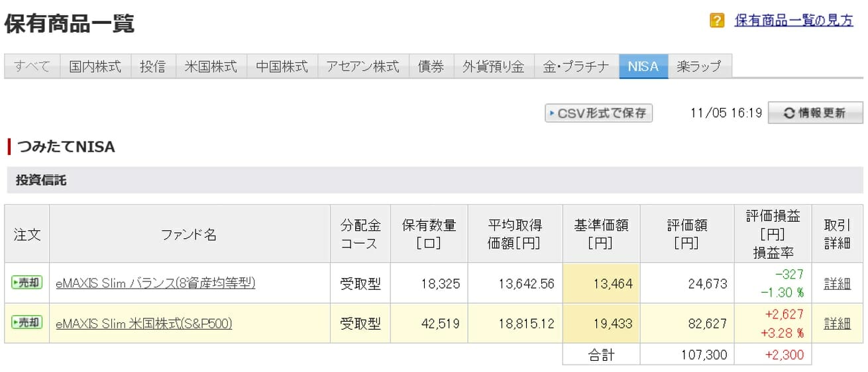Viewport: 868px width, 372px height.
Task: Select the 外貨預り金 tab
Action: click(x=493, y=66)
